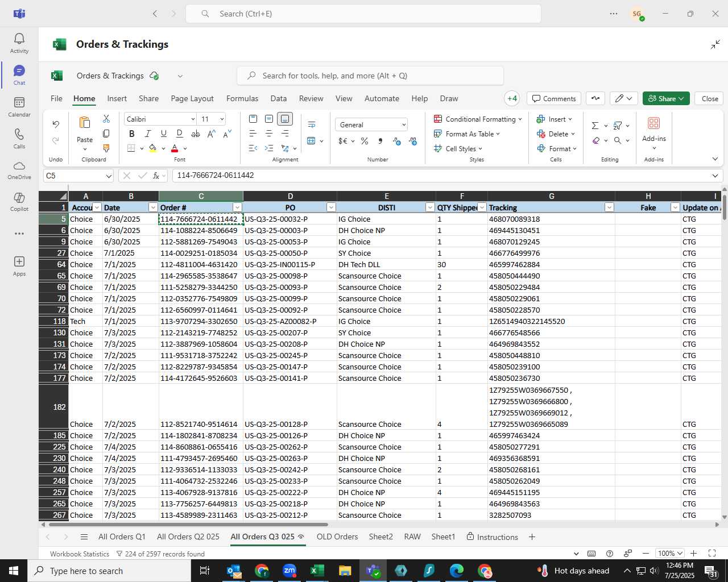Image resolution: width=728 pixels, height=582 pixels.
Task: Click Decrease Decimal icon
Action: [x=413, y=141]
